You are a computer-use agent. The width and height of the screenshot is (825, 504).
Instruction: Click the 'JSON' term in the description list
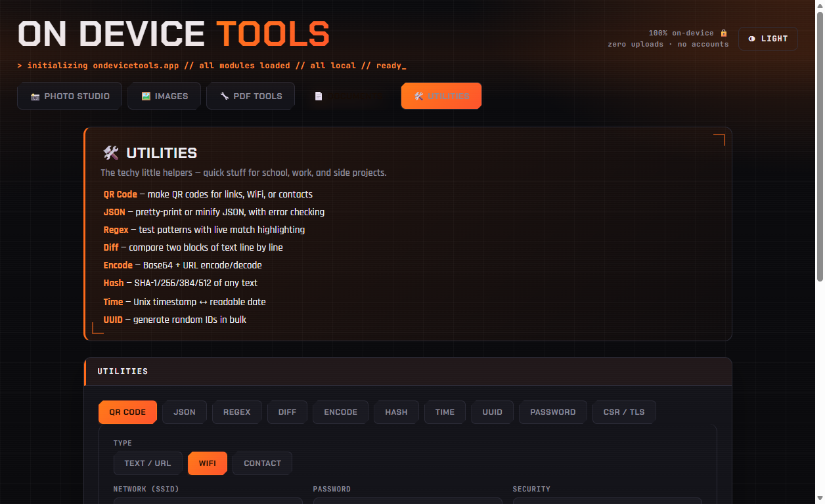pyautogui.click(x=114, y=212)
